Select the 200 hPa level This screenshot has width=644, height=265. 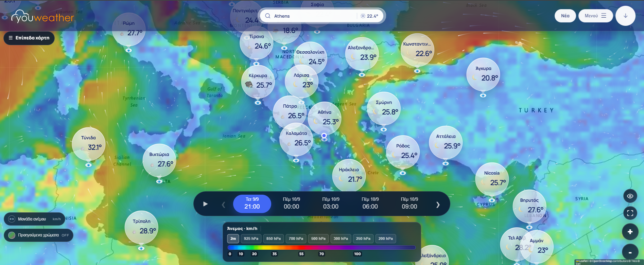(386, 238)
